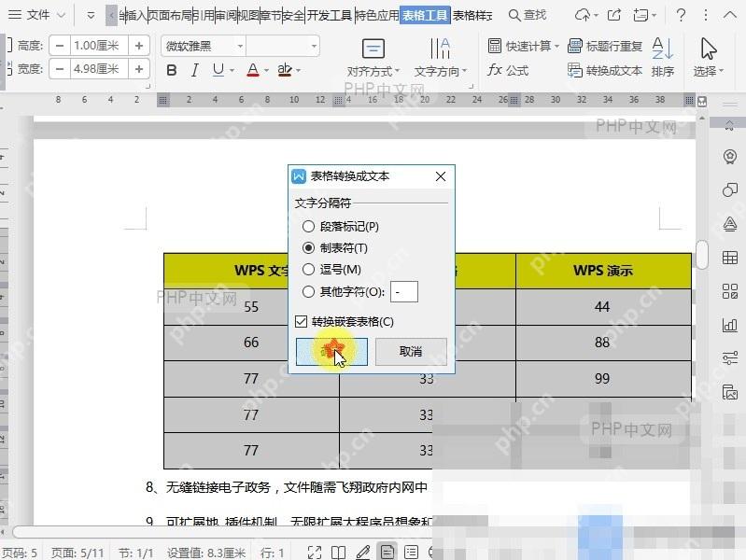Switch to 开发工具 tab

tap(329, 15)
